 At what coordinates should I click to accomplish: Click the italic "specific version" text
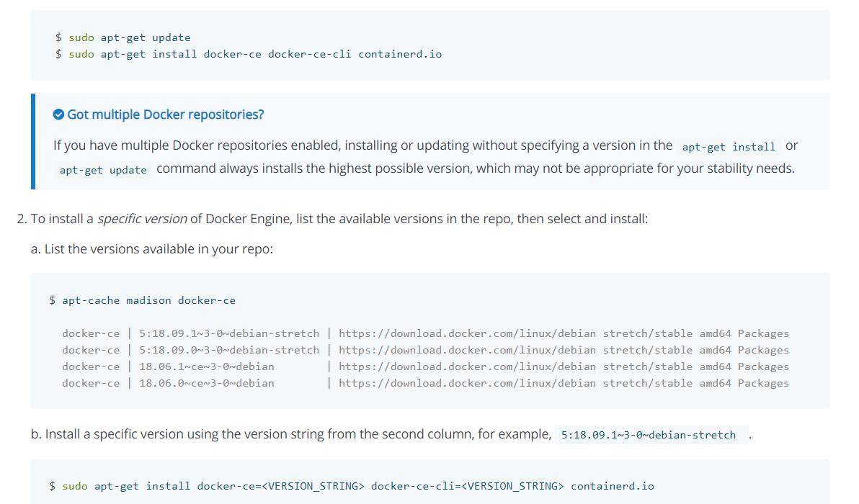pyautogui.click(x=142, y=218)
